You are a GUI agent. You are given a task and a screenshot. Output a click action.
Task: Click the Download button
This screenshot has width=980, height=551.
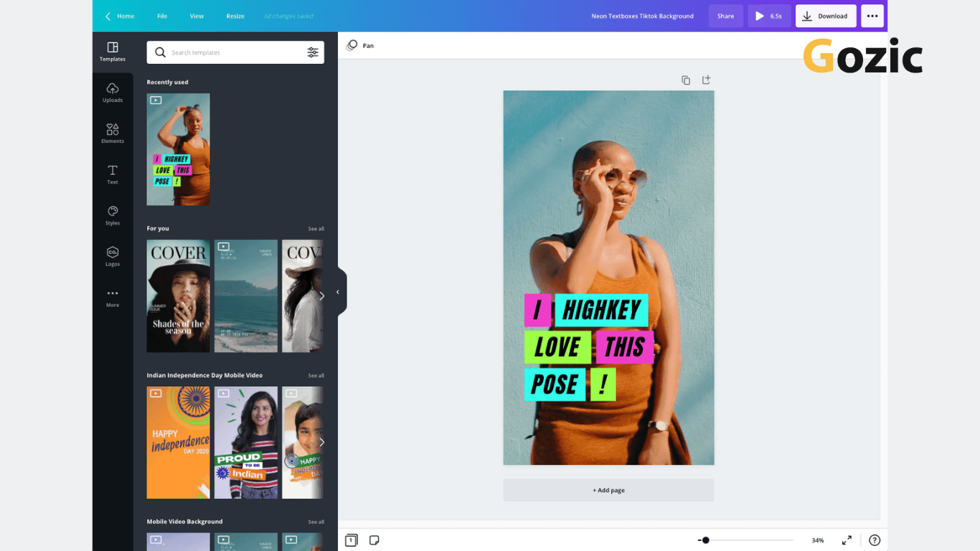tap(825, 16)
